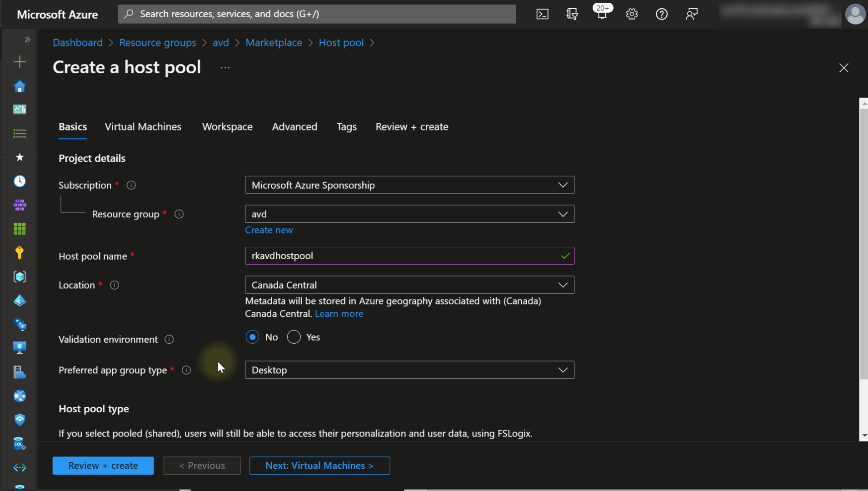Switch to the Virtual Machines tab

tap(143, 127)
